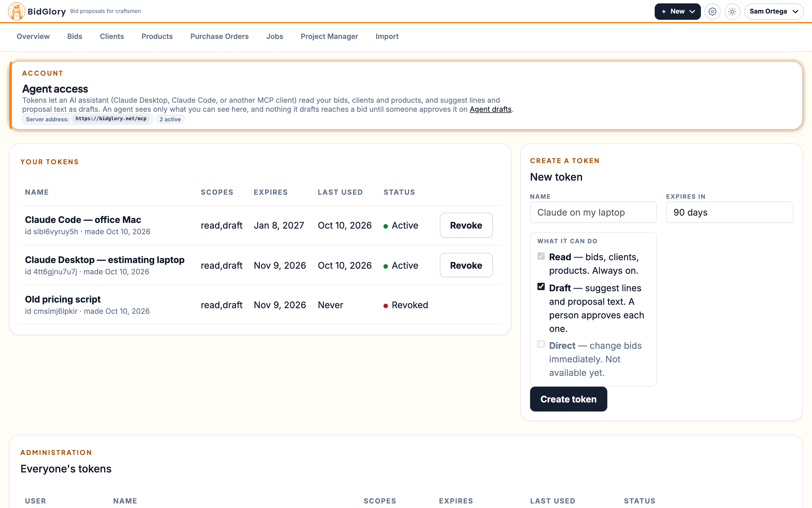
Task: Open the Expires In 90 days selector
Action: pyautogui.click(x=729, y=212)
